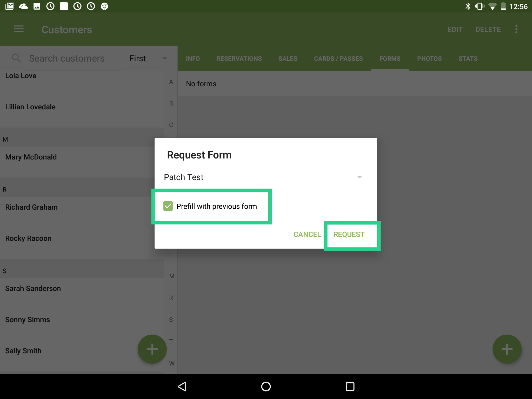Open the Patch Test form dropdown
Viewport: 532px width, 399px height.
click(x=359, y=177)
